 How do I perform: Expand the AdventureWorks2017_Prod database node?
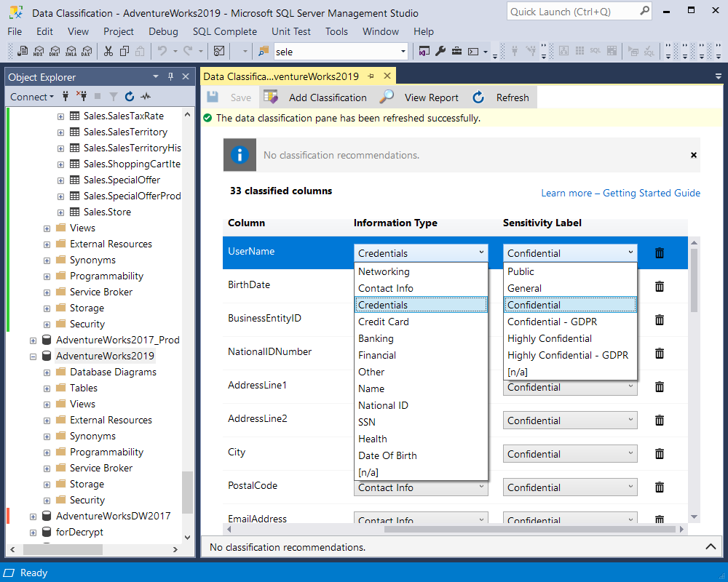[x=33, y=340]
